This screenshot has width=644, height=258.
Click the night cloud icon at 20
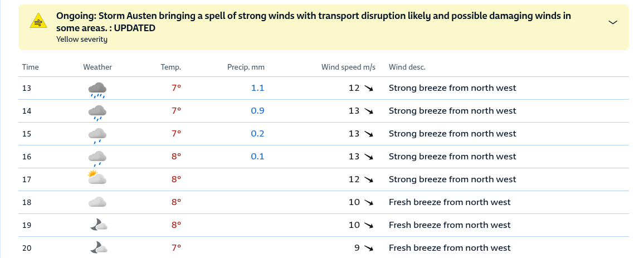pos(99,247)
